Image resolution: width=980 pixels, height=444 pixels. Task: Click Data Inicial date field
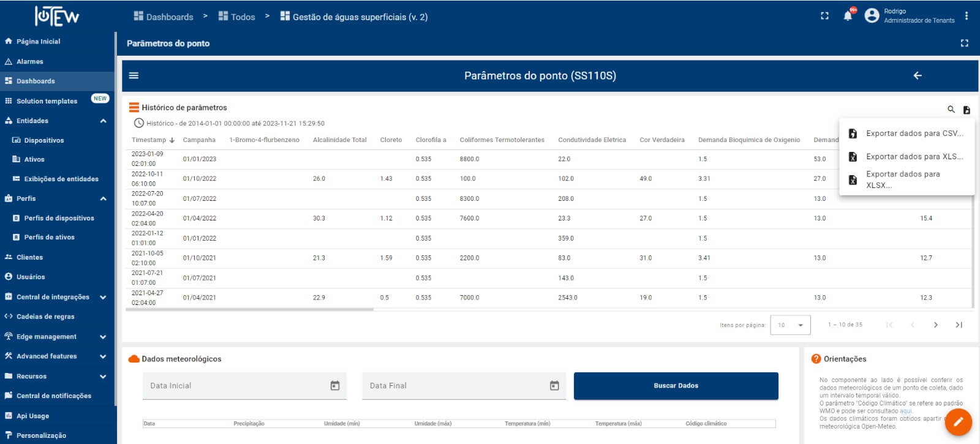coord(244,386)
